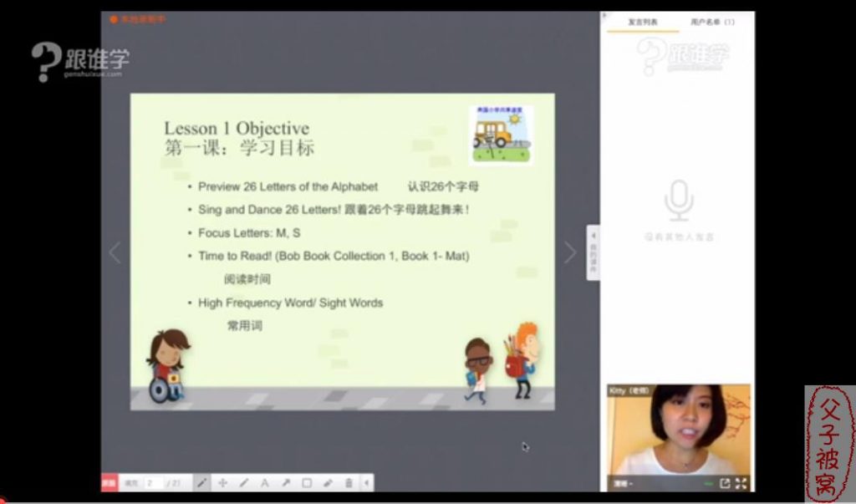
Task: Go to the previous slide using left chevron
Action: click(x=115, y=252)
